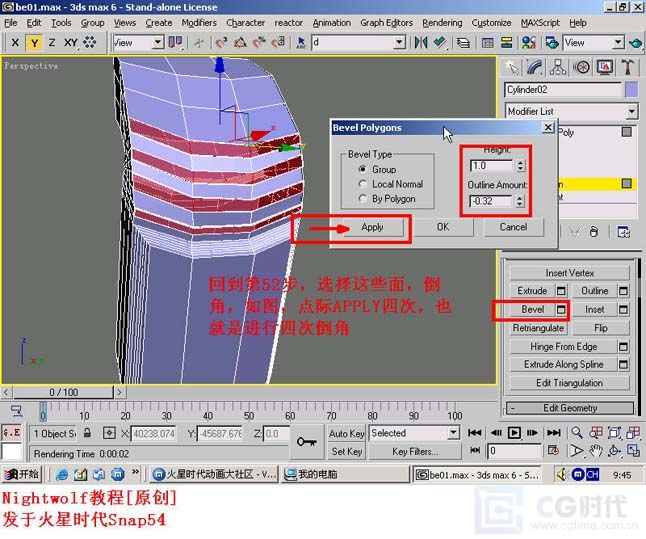The width and height of the screenshot is (646, 539).
Task: Click the Mirror tool icon
Action: 421,42
